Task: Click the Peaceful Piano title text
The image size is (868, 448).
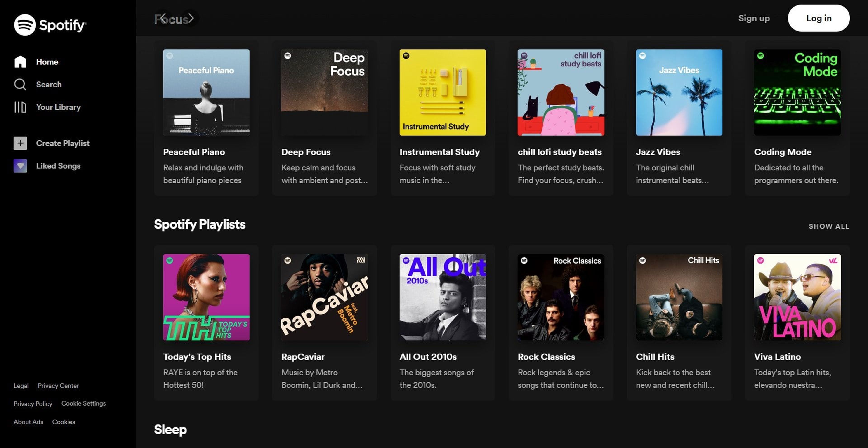Action: pos(194,152)
